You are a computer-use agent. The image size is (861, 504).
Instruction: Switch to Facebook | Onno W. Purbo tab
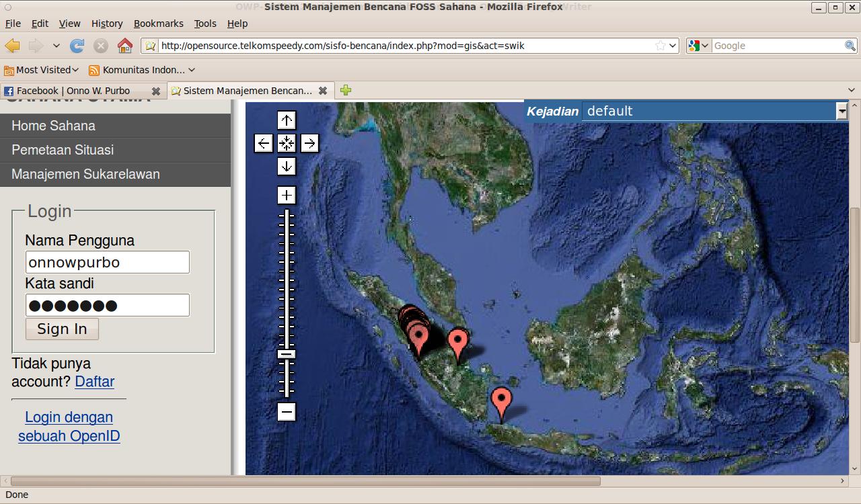[73, 91]
